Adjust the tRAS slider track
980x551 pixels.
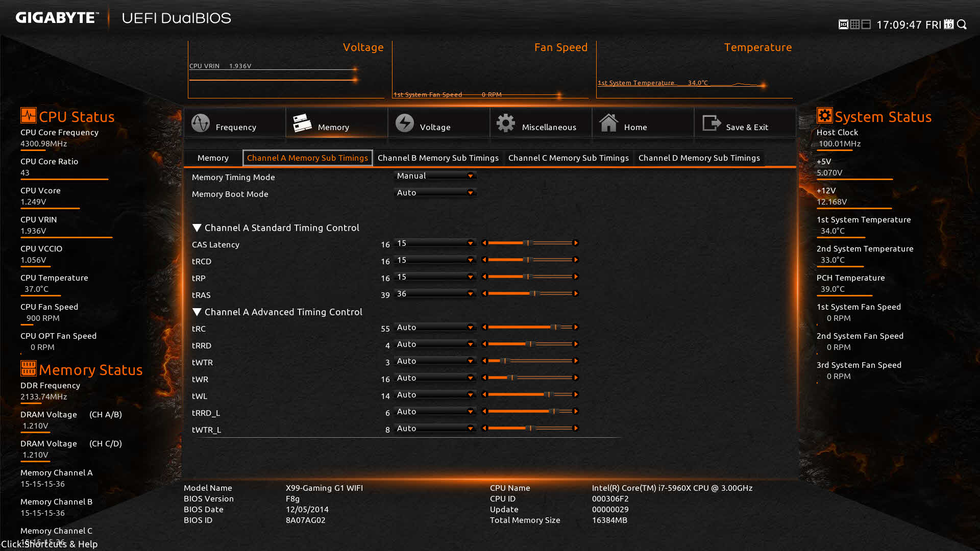pyautogui.click(x=530, y=293)
